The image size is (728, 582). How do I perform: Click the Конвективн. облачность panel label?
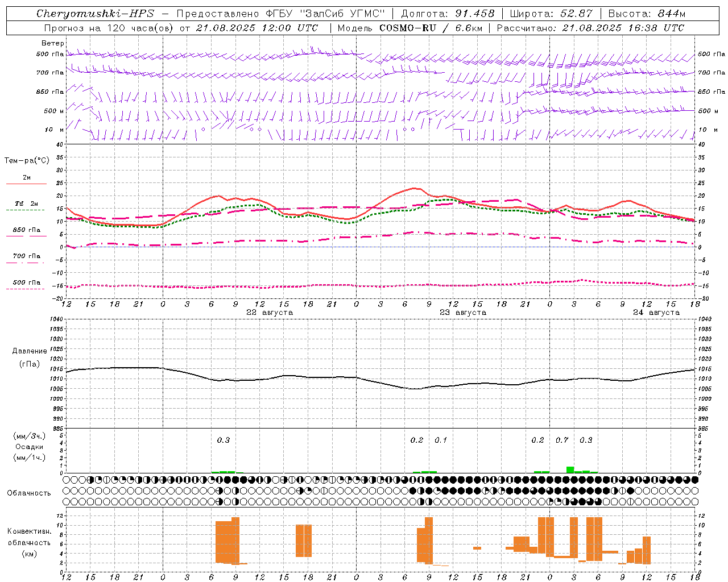coord(29,537)
